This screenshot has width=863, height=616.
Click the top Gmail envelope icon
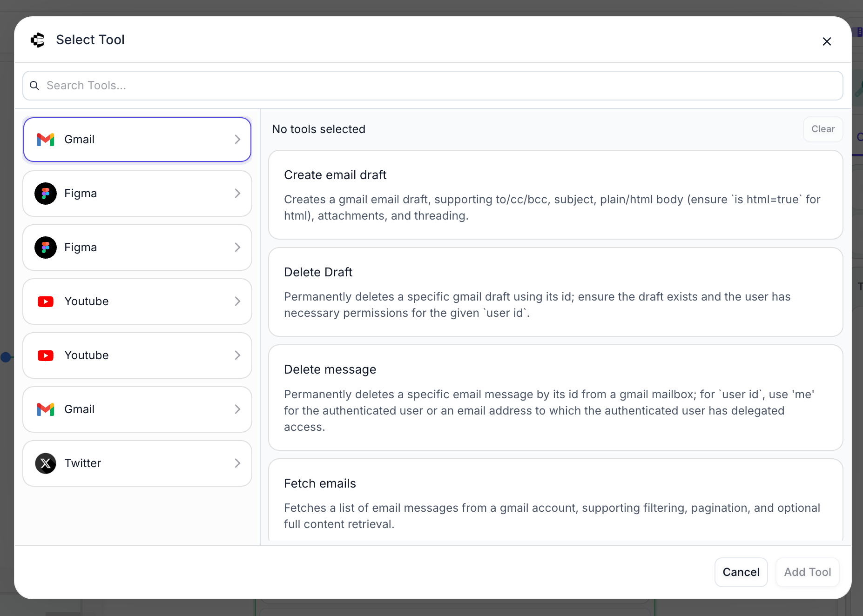click(x=46, y=140)
